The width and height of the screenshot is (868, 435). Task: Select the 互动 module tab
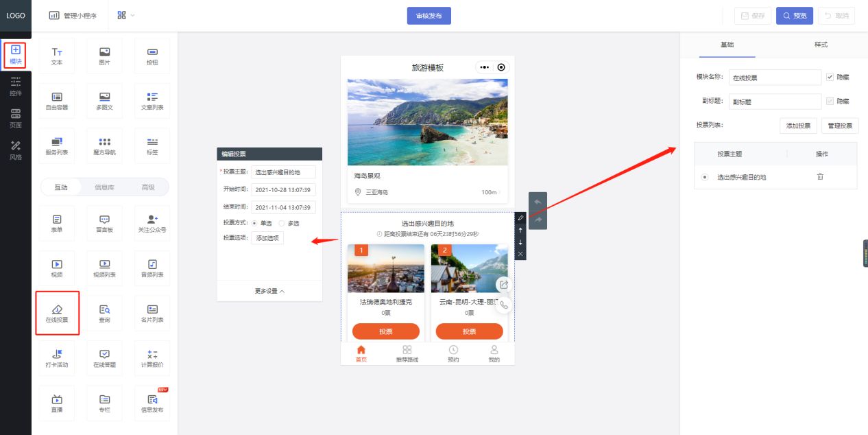[61, 187]
